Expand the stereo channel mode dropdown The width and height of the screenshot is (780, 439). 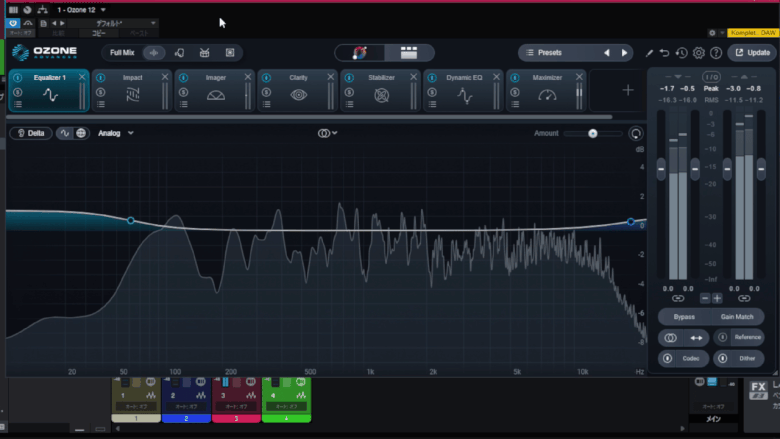tap(328, 133)
